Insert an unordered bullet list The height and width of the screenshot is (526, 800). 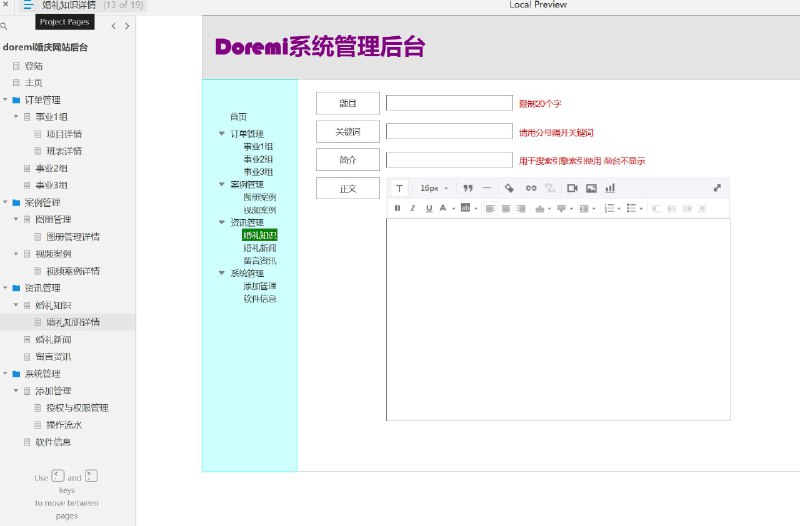tap(631, 208)
